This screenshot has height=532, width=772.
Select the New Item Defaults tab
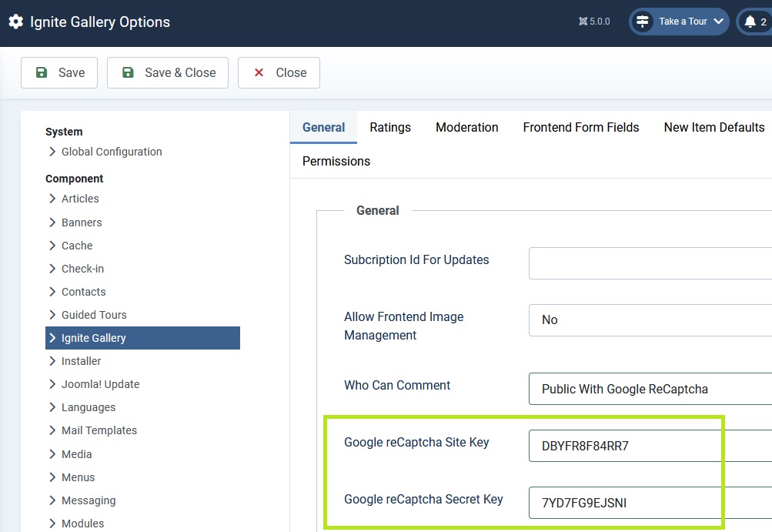click(714, 128)
